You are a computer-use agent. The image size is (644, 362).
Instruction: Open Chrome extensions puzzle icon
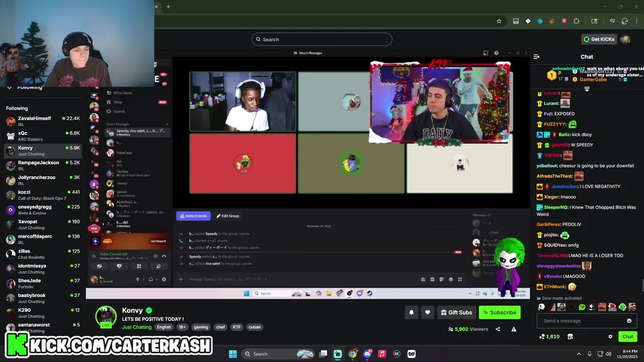coord(577,21)
